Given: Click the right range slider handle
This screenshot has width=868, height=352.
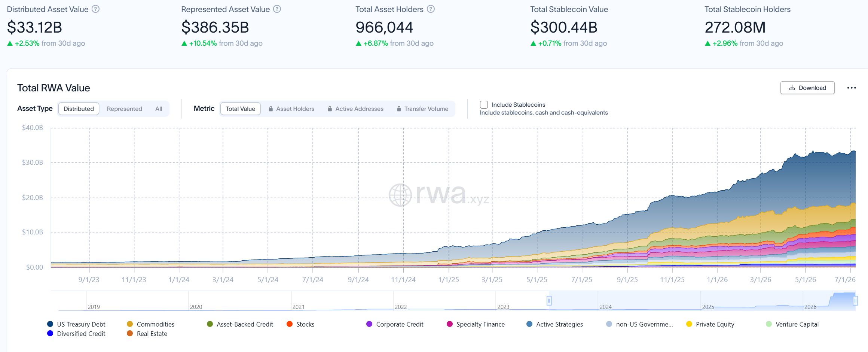Looking at the screenshot, I should [855, 300].
